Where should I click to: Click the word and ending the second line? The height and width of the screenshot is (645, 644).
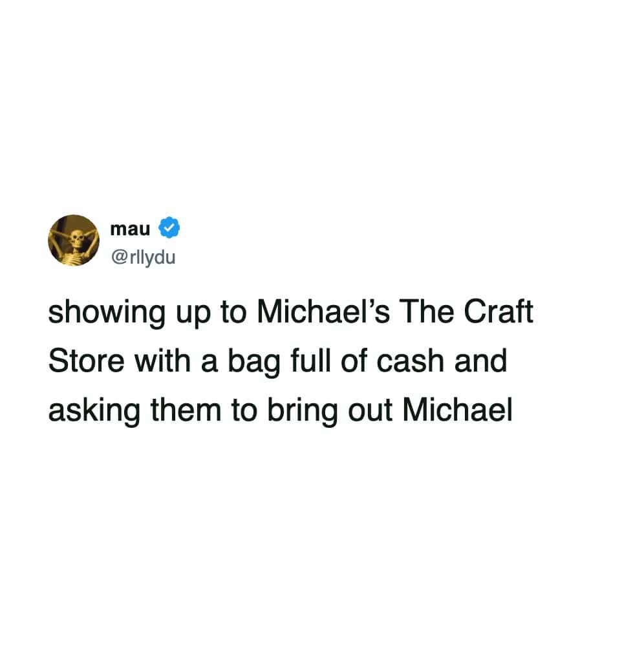coord(480,361)
